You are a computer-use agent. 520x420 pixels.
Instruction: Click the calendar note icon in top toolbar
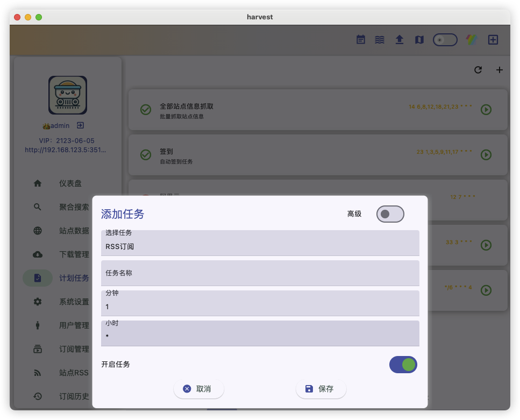[361, 40]
